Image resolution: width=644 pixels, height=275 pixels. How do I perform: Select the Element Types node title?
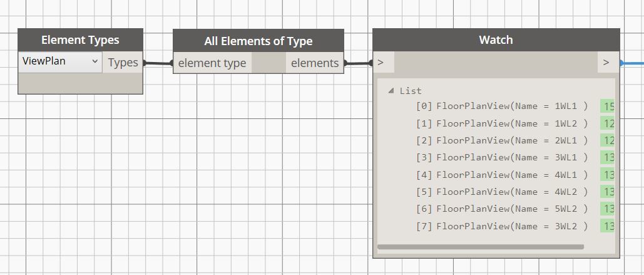pos(80,40)
